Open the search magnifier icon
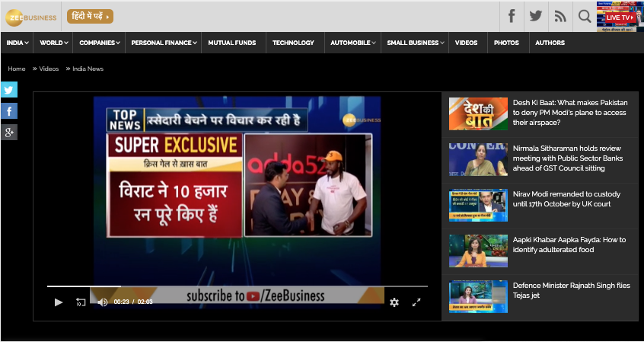 coord(585,17)
